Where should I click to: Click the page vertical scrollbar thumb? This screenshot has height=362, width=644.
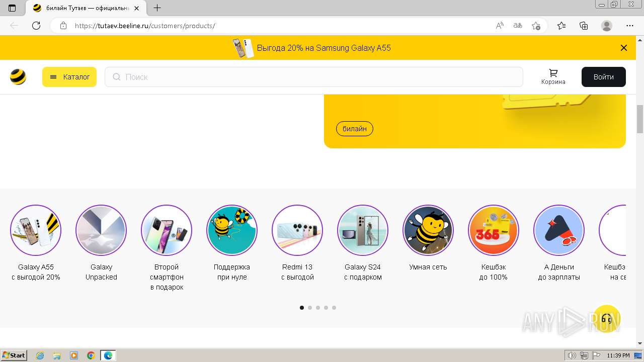(x=640, y=119)
